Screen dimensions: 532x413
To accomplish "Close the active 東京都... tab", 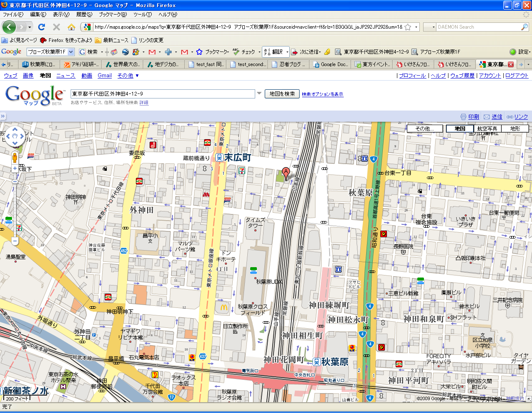I will click(x=510, y=64).
